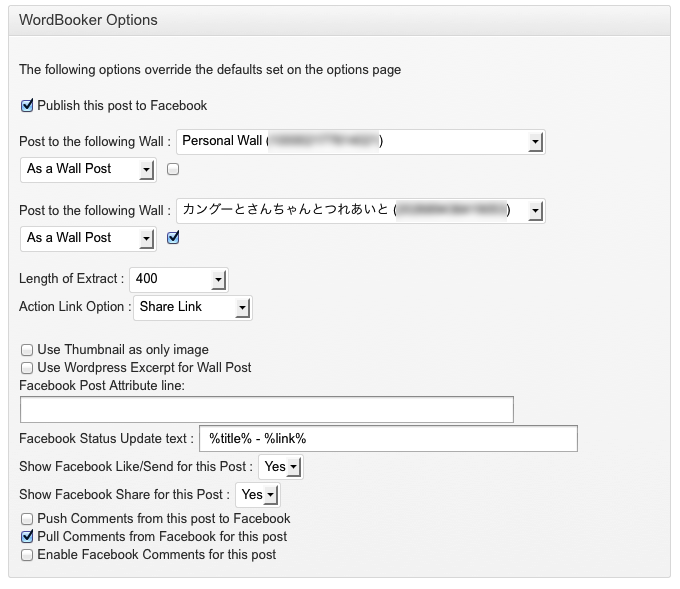
Task: Open Show Facebook Like/Send dropdown
Action: (281, 467)
